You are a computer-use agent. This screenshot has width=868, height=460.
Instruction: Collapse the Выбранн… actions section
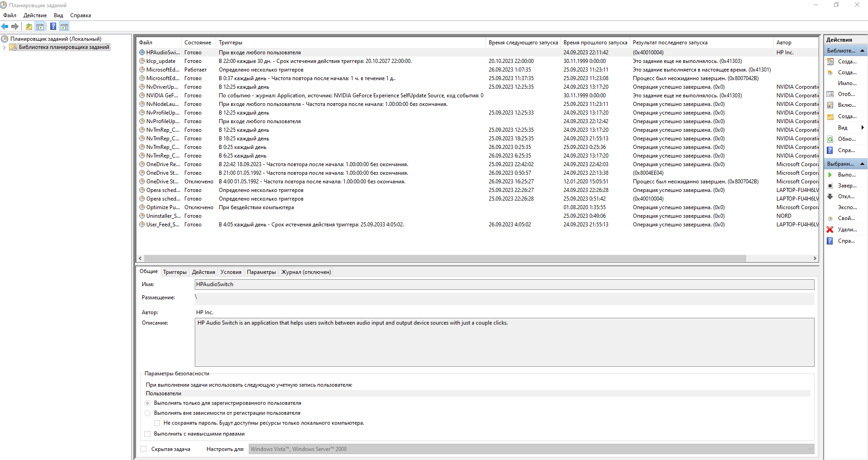tap(862, 164)
